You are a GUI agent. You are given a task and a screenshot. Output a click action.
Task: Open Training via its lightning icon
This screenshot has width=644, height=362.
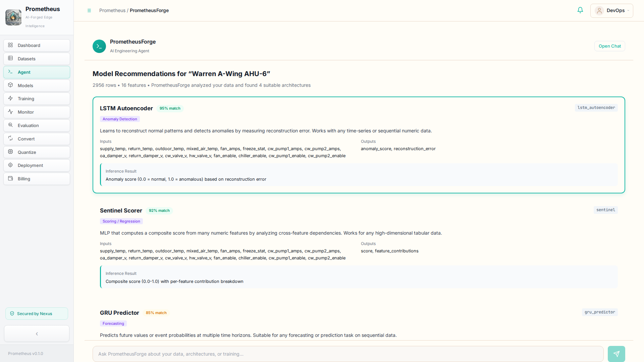click(x=10, y=98)
